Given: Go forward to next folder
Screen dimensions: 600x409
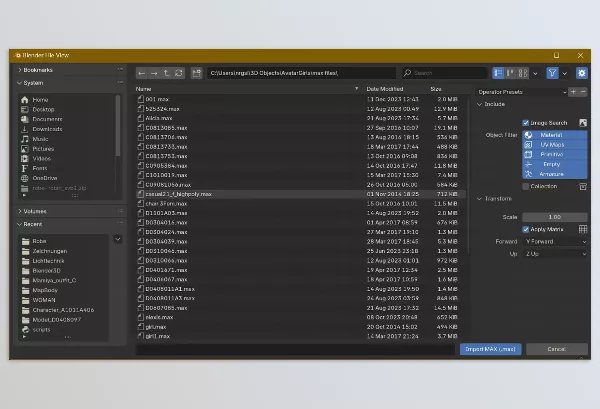Looking at the screenshot, I should point(154,73).
